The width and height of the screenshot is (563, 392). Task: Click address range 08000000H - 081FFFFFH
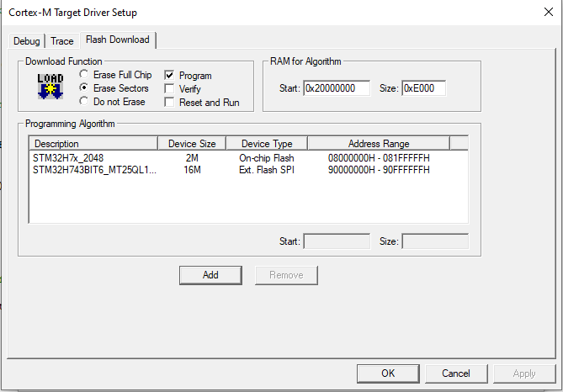pos(379,158)
